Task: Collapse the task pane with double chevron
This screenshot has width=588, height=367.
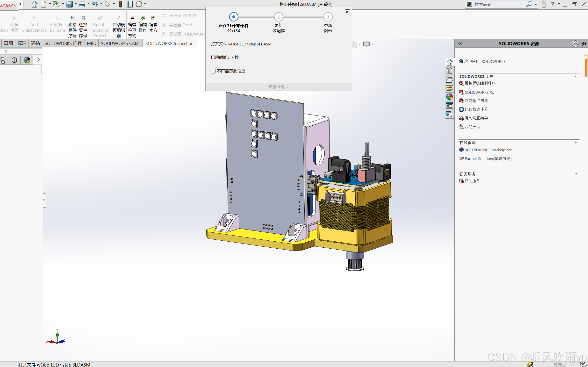Action: (x=460, y=44)
